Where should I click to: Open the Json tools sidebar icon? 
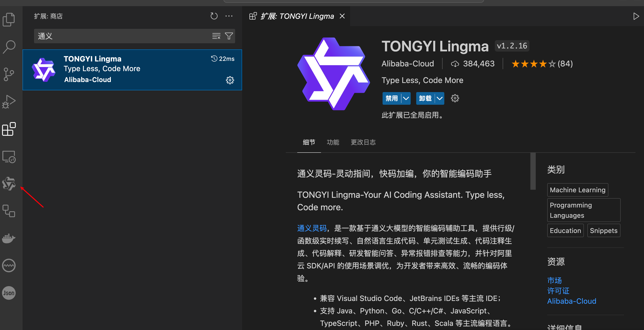[9, 293]
